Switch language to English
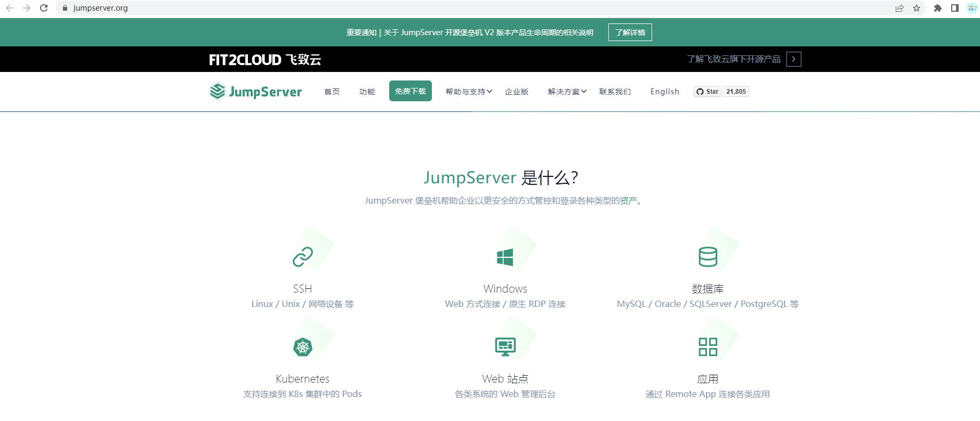980x421 pixels. point(665,92)
